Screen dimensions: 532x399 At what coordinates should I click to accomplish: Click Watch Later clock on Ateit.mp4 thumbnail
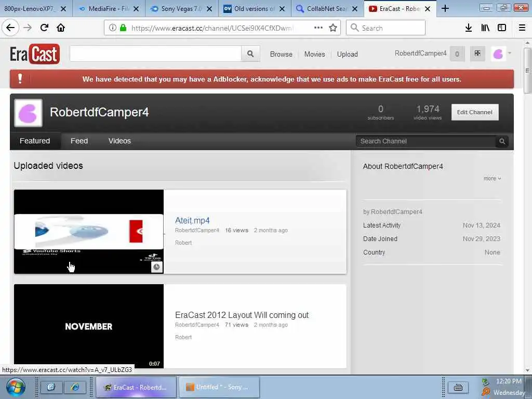[x=156, y=267]
